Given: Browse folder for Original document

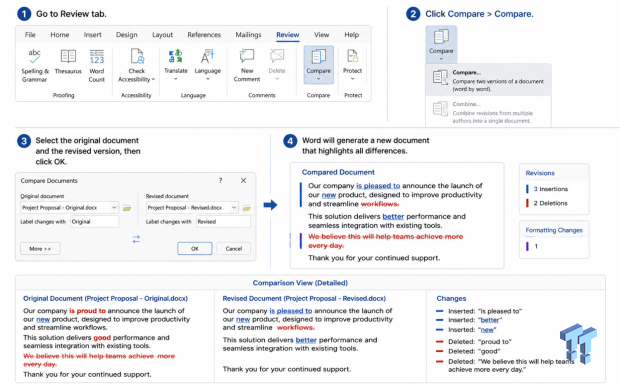Looking at the screenshot, I should pos(127,208).
